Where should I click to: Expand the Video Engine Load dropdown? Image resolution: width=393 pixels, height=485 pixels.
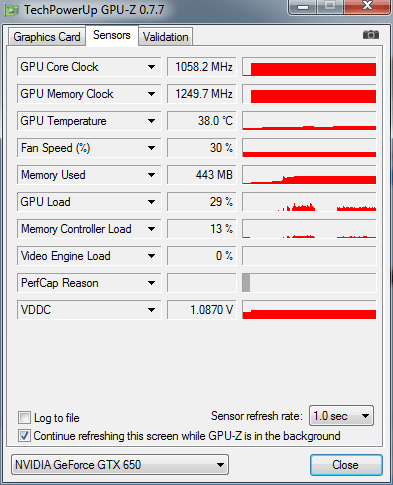click(x=151, y=256)
